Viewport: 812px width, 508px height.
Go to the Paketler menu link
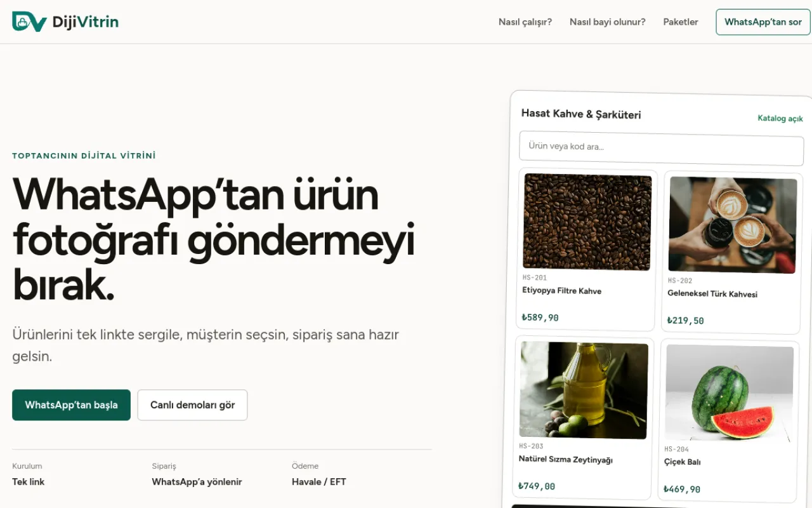(681, 22)
